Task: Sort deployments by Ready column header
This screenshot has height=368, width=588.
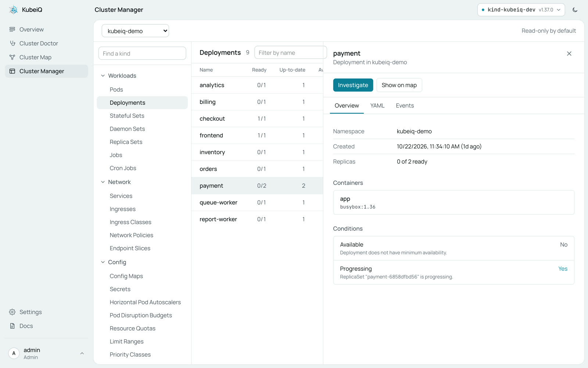Action: pyautogui.click(x=259, y=70)
